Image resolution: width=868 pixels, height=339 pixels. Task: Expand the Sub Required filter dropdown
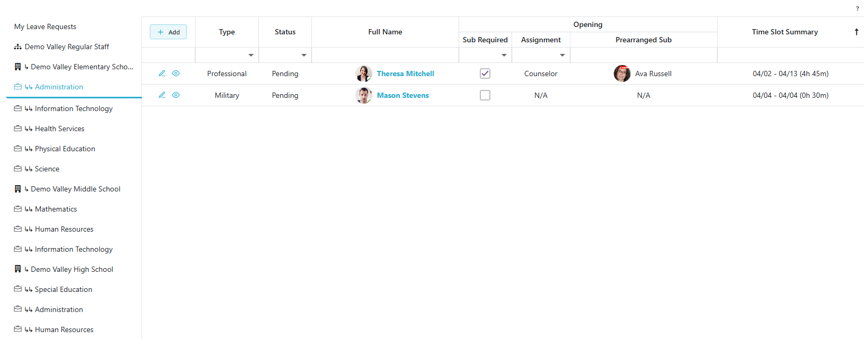point(504,55)
